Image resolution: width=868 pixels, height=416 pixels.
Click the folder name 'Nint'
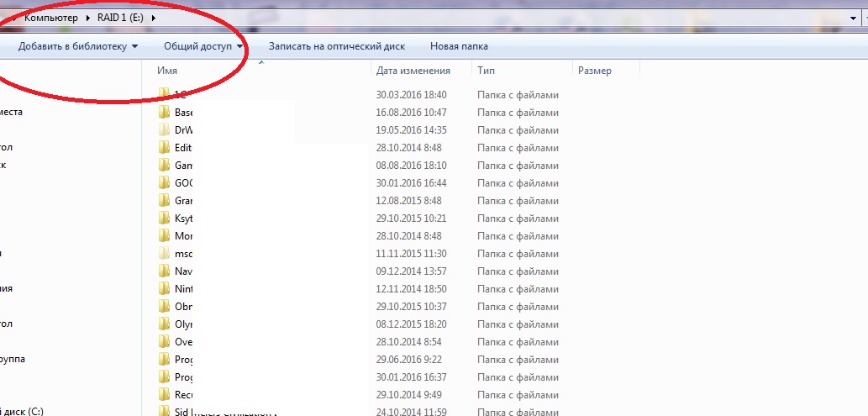[x=184, y=288]
